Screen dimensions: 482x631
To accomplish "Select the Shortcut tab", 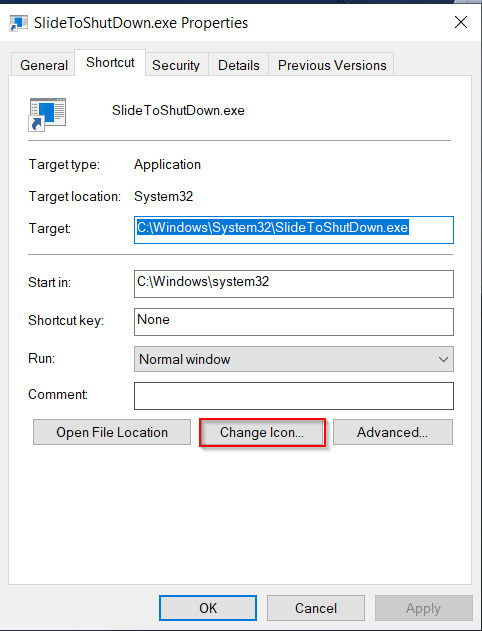I will pyautogui.click(x=110, y=63).
